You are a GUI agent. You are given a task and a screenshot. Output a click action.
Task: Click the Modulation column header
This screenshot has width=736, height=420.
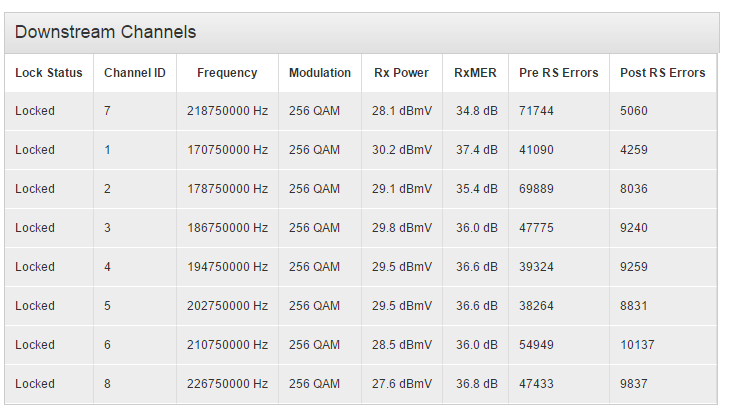coord(320,73)
